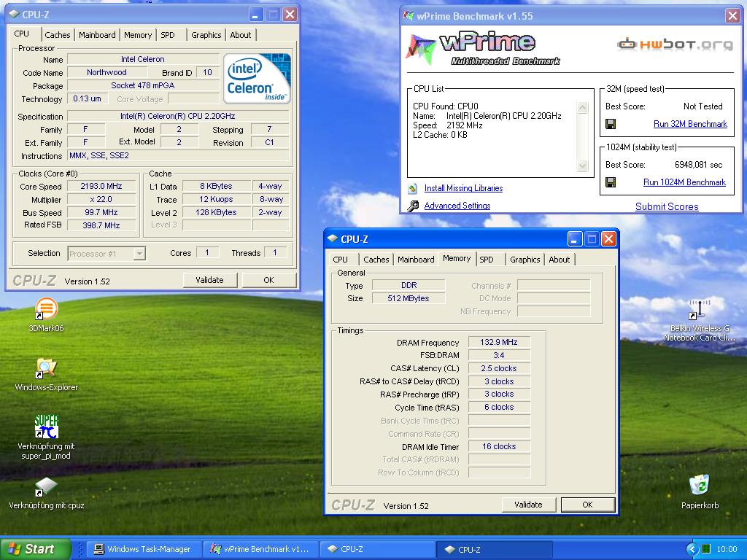Click the Run 32M Benchmark link
This screenshot has height=560, width=747.
pos(690,124)
